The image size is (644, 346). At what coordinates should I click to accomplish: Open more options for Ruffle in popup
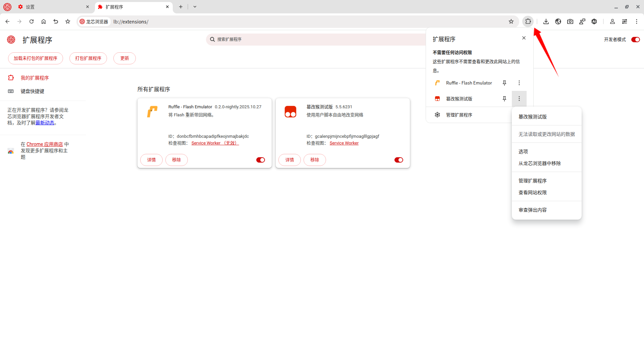(x=519, y=83)
